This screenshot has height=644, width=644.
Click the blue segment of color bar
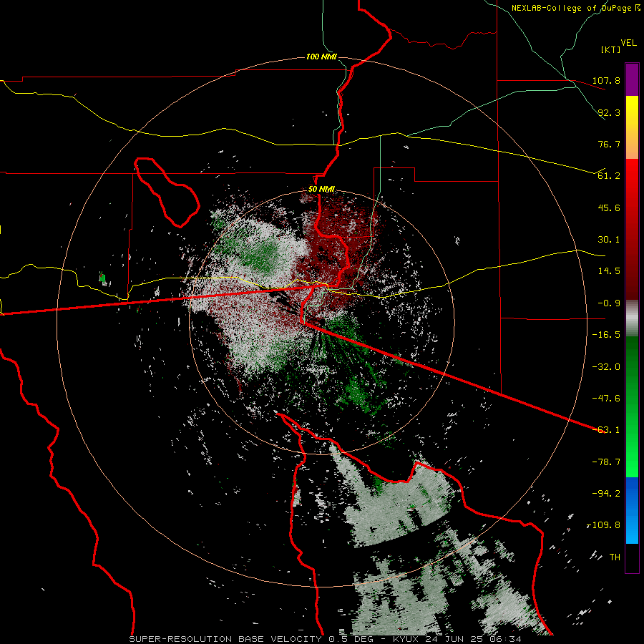click(x=632, y=510)
